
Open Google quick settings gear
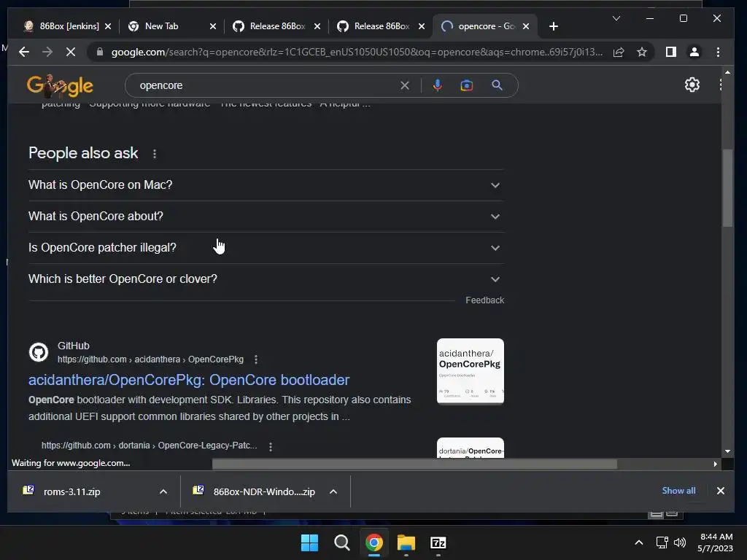(692, 85)
